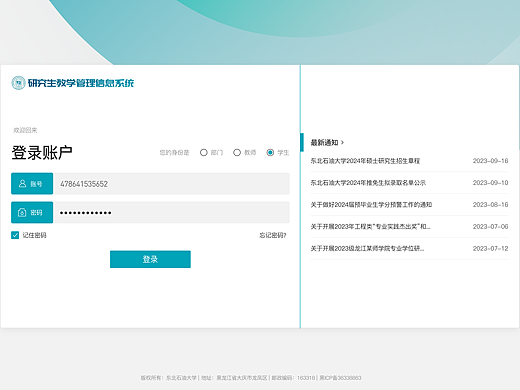Click the date 2023-08-16
This screenshot has width=520, height=390.
(490, 205)
